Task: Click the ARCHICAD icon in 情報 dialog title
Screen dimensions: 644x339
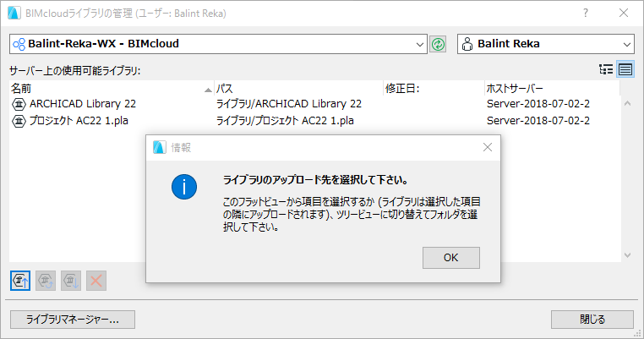Action: point(160,147)
